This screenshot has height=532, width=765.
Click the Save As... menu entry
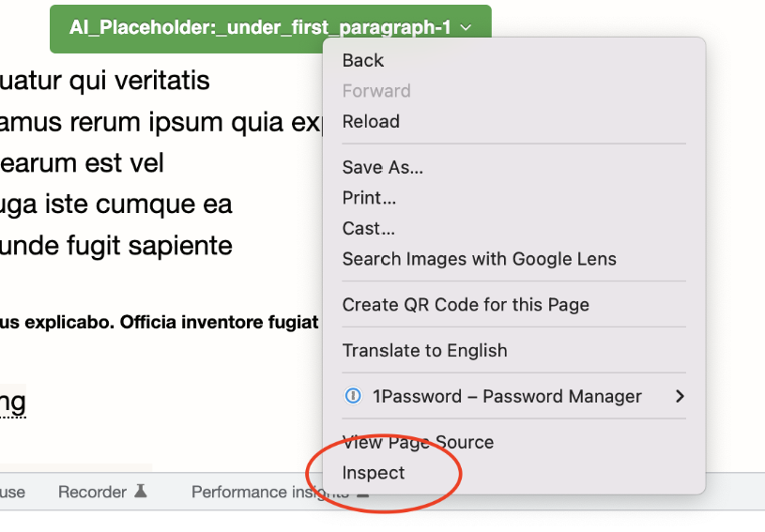pyautogui.click(x=383, y=168)
